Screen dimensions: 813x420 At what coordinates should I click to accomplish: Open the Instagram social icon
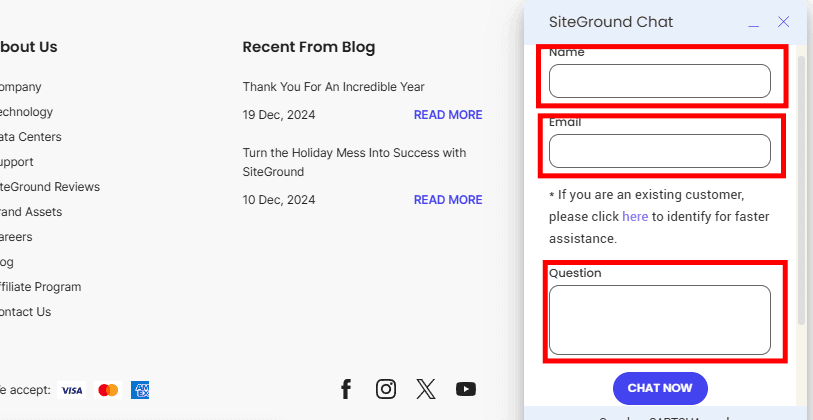tap(386, 389)
